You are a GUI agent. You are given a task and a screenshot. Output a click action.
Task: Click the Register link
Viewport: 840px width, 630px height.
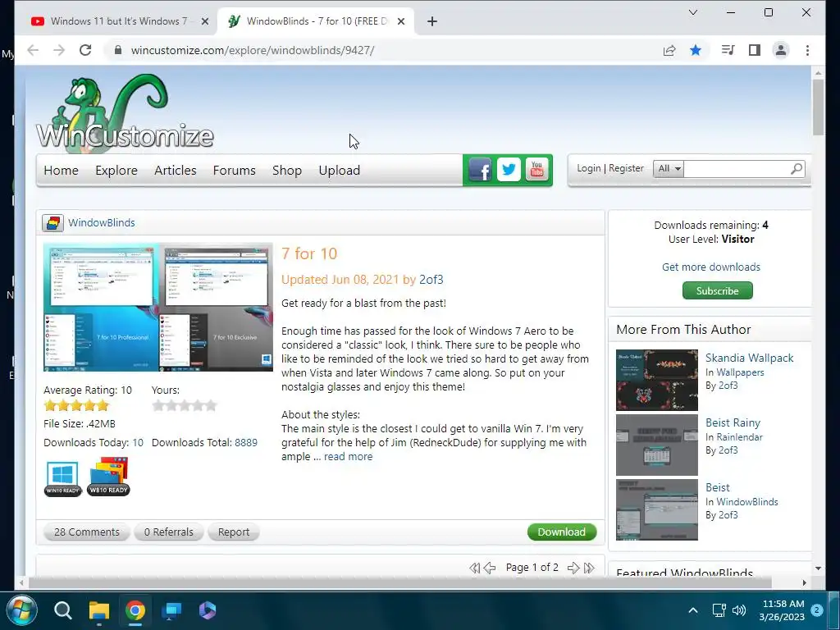click(626, 168)
